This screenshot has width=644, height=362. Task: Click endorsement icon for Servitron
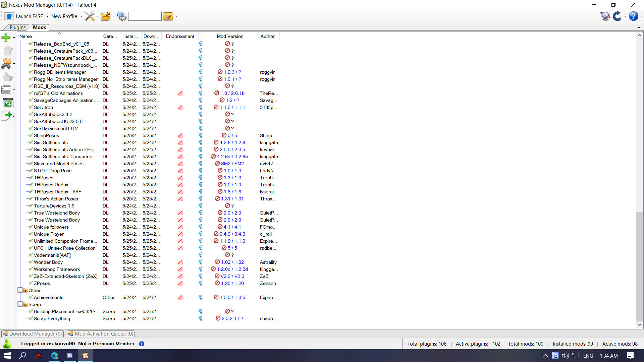pos(180,107)
